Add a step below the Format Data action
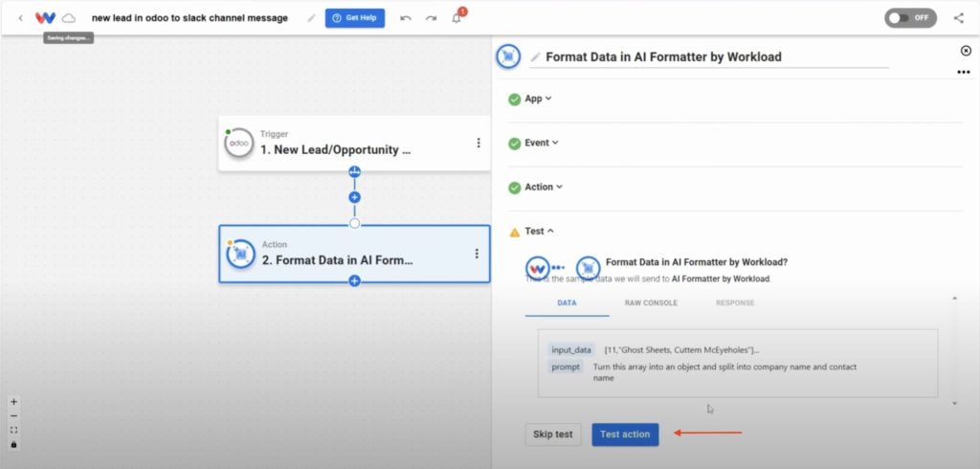The width and height of the screenshot is (980, 469). pos(354,281)
